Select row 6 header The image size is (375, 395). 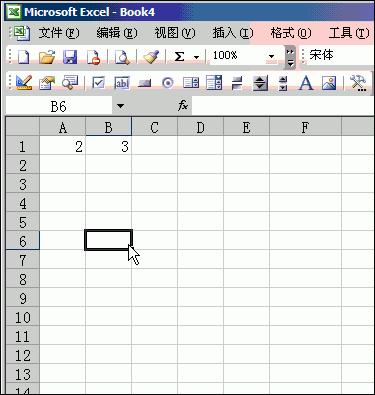pyautogui.click(x=23, y=241)
